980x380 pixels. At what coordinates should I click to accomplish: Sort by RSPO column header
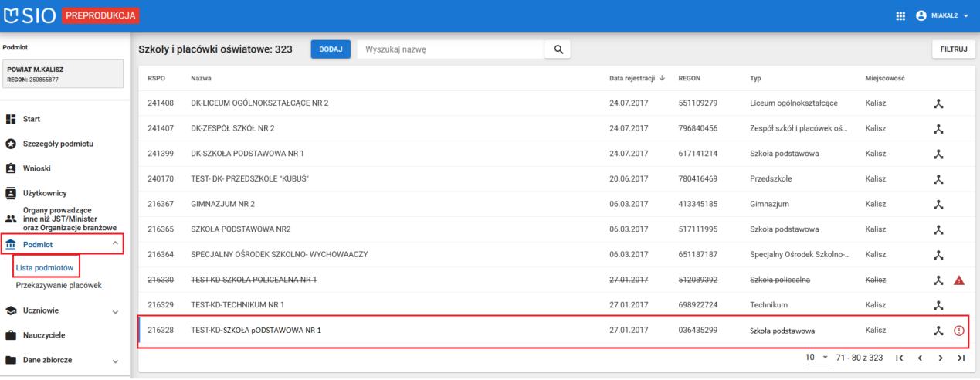(x=157, y=78)
